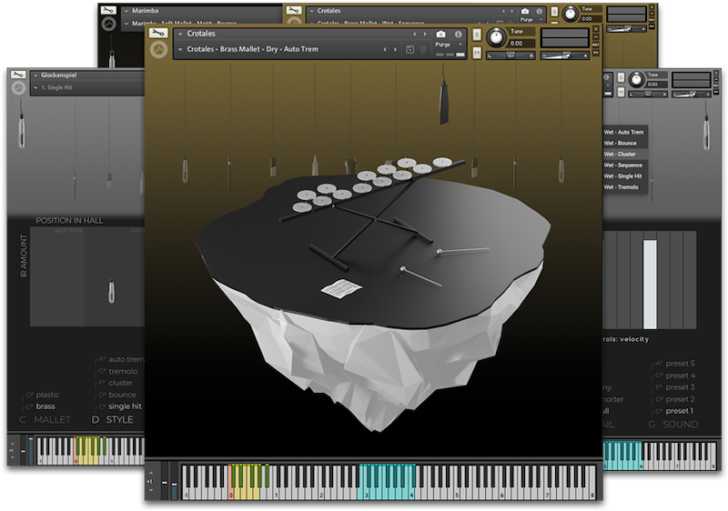Screen dimensions: 728x511
Task: Open the Crotales instrument info icon
Action: click(x=459, y=33)
